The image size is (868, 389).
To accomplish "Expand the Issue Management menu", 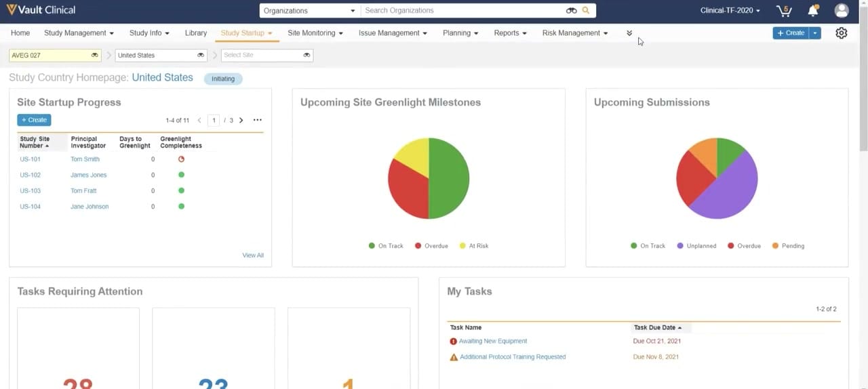I will click(x=393, y=33).
